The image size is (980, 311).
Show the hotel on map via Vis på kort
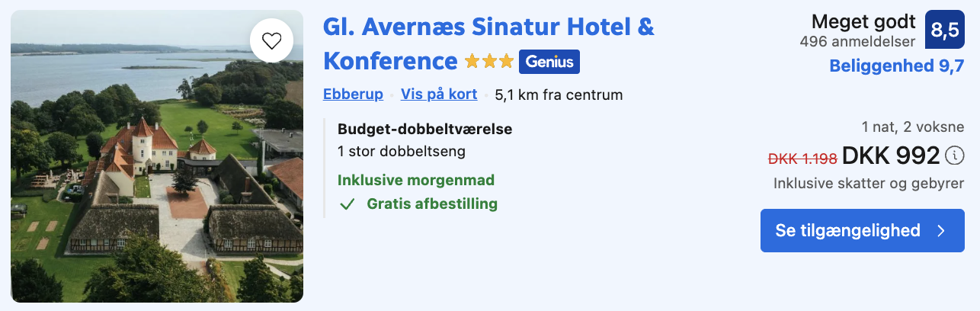pyautogui.click(x=439, y=95)
